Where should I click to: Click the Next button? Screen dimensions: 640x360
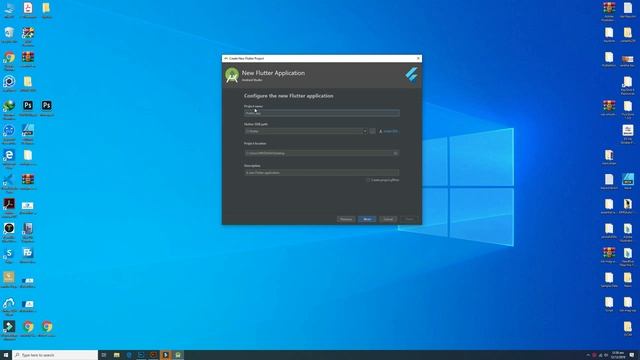point(367,219)
